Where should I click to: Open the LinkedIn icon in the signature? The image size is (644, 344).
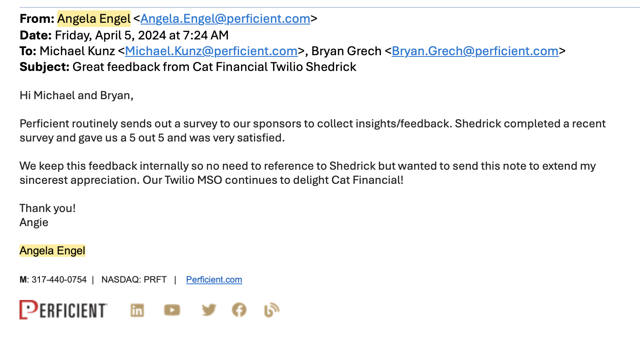[137, 310]
